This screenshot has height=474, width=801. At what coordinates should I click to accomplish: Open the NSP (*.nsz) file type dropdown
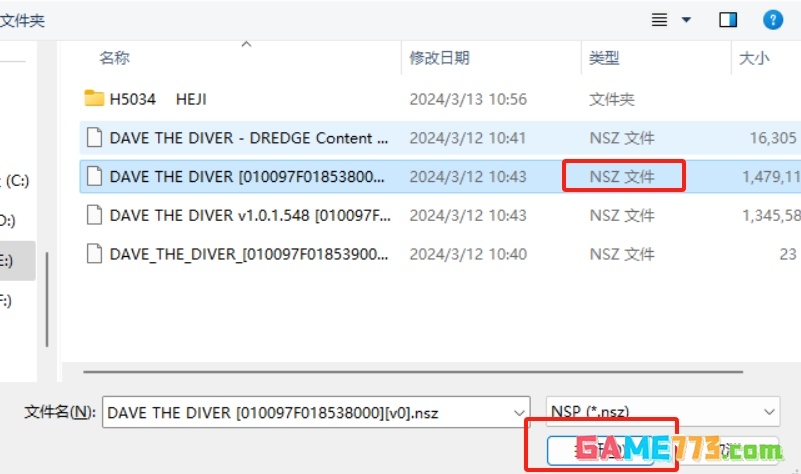point(768,411)
